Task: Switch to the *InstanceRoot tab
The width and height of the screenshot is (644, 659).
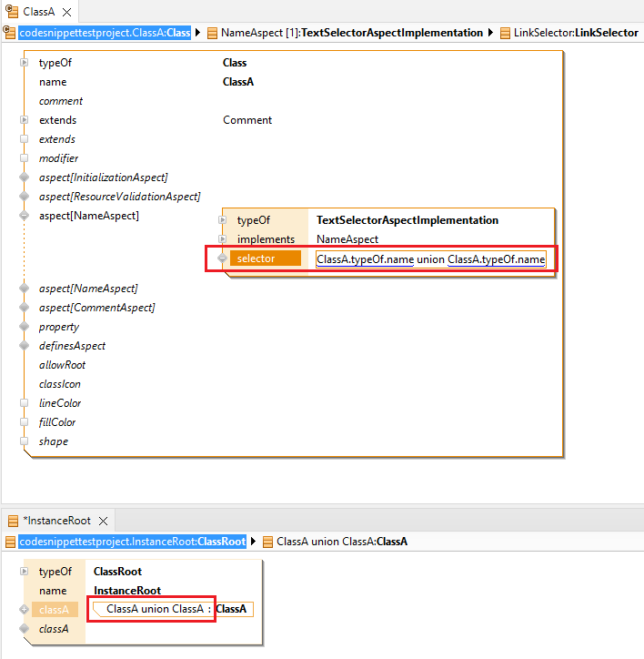Action: click(x=56, y=521)
